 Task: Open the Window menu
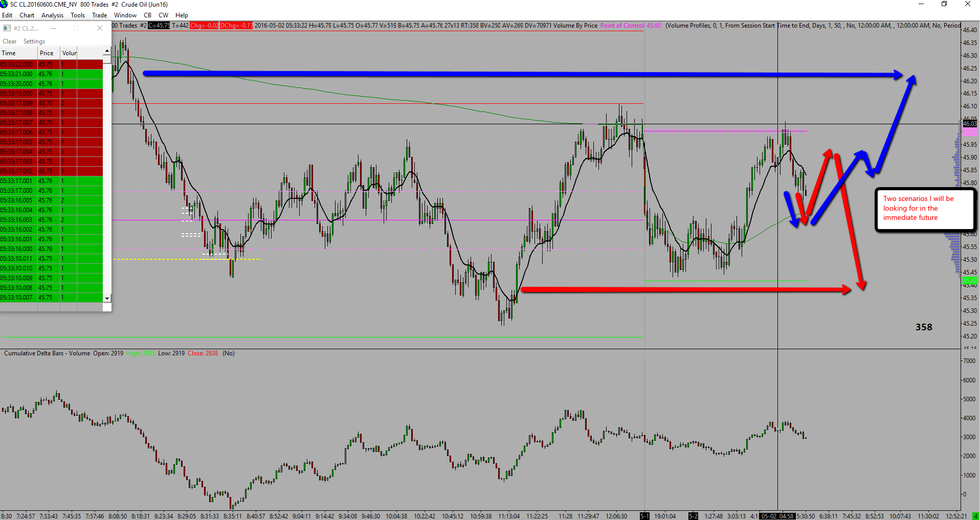click(x=125, y=15)
